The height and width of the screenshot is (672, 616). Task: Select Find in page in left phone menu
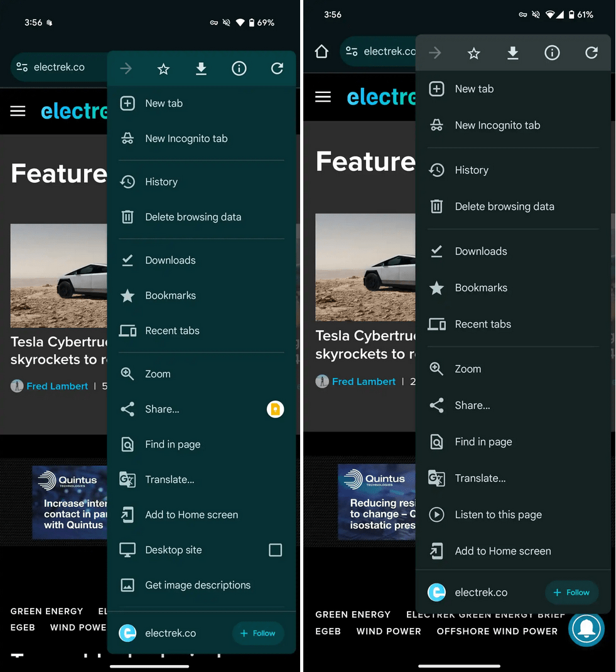click(202, 445)
